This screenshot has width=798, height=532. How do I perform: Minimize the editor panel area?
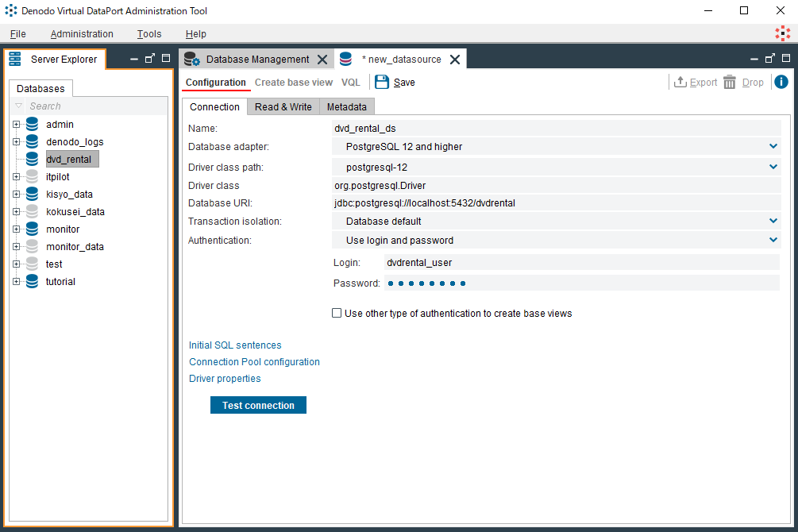[754, 59]
